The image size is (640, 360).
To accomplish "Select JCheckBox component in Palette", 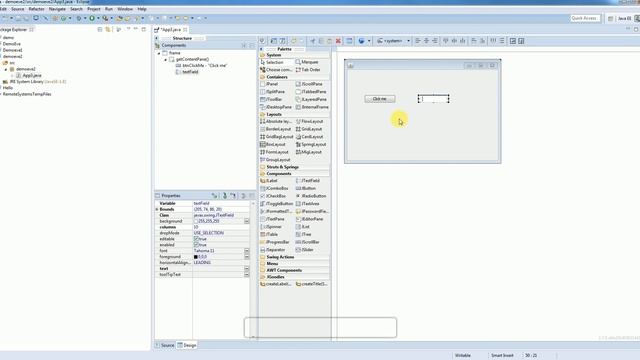I will click(273, 196).
